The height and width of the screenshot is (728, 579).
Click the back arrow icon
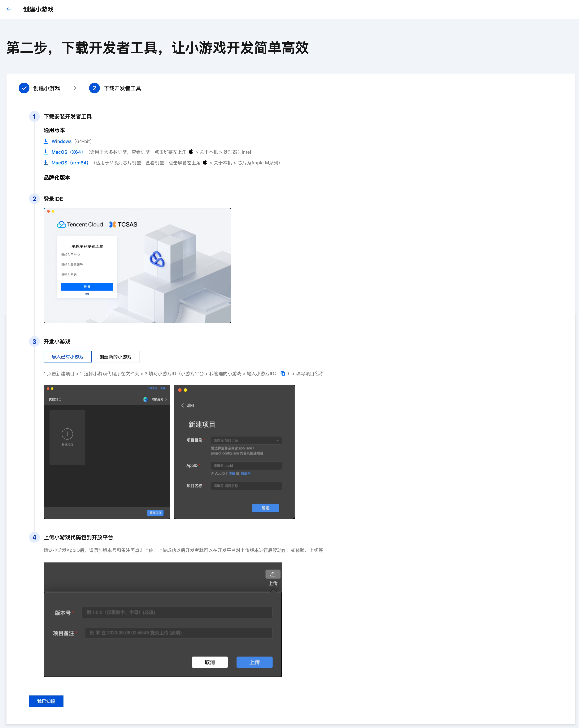point(9,9)
